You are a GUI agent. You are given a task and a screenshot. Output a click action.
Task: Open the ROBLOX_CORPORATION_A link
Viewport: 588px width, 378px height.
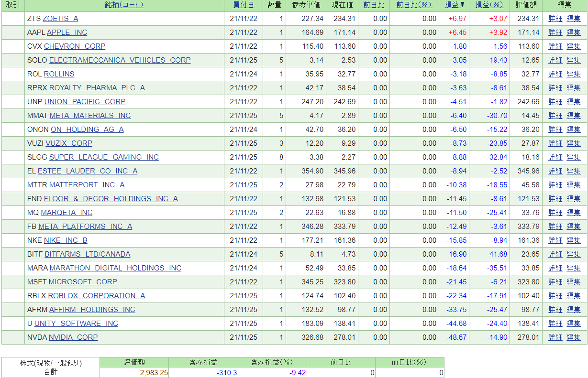tap(97, 296)
